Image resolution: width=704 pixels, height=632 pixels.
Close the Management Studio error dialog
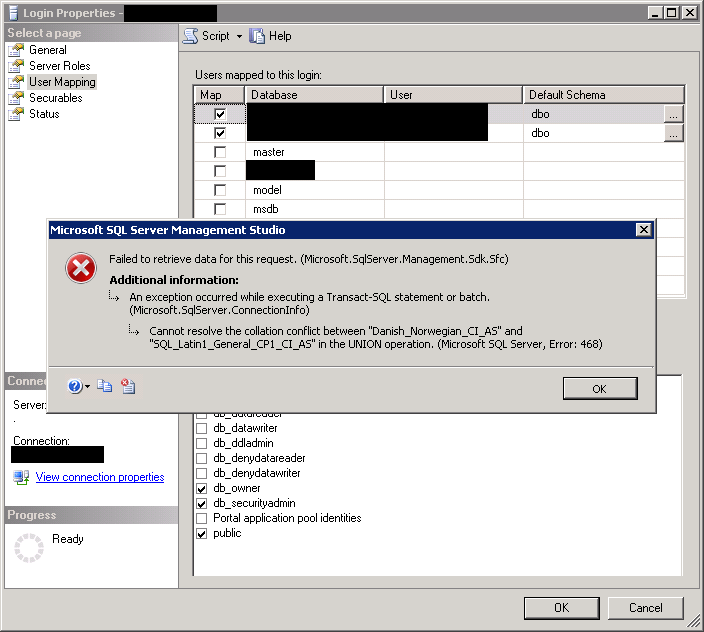click(x=643, y=230)
